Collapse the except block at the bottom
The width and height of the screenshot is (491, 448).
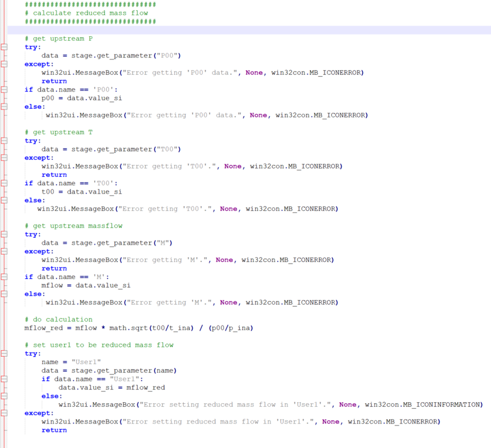(x=4, y=413)
